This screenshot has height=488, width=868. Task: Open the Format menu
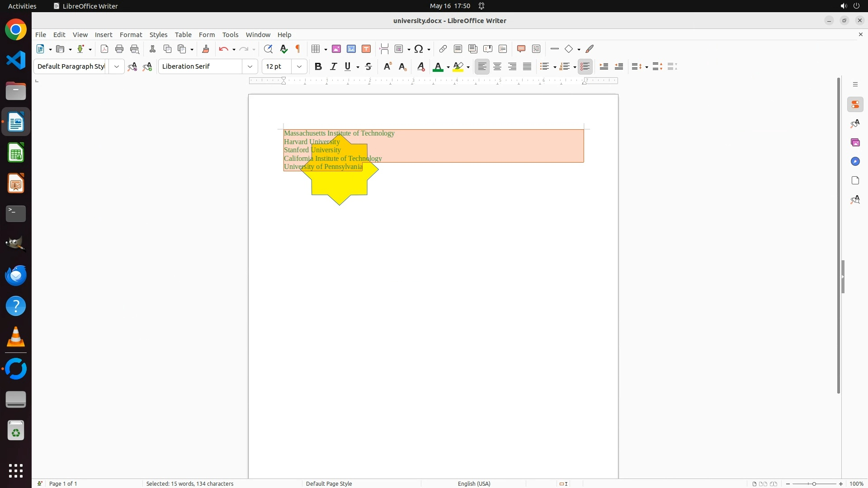(x=131, y=35)
